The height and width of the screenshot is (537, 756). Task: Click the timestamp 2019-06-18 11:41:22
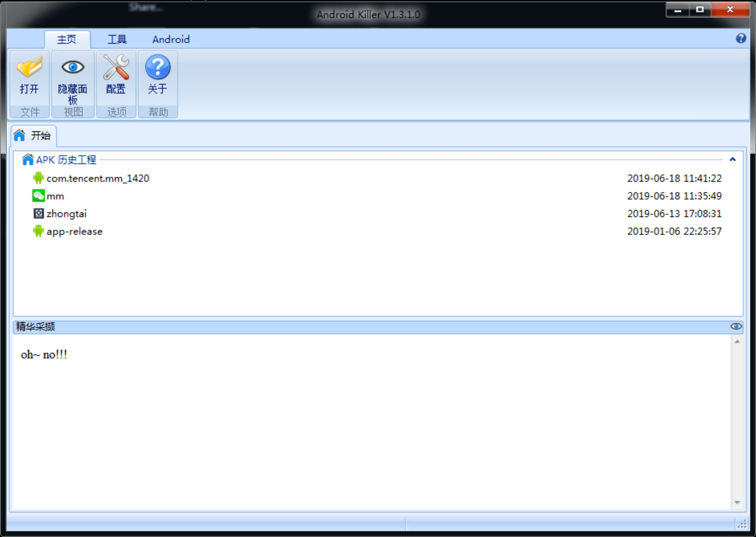tap(674, 178)
